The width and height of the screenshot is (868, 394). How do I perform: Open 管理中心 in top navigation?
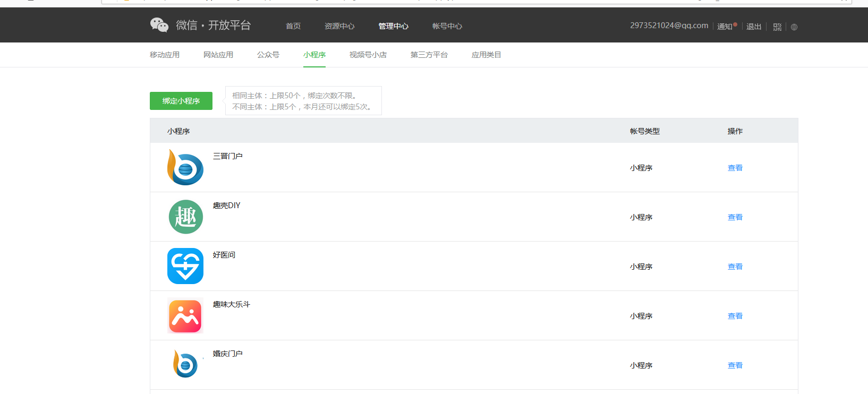click(393, 26)
